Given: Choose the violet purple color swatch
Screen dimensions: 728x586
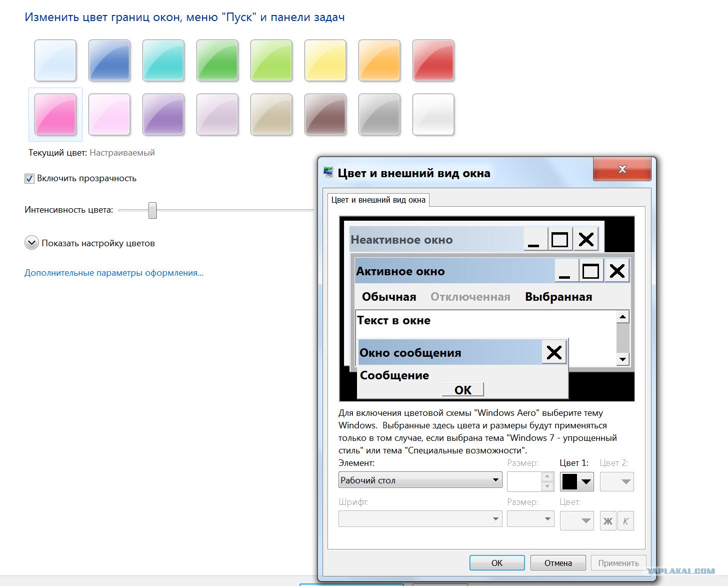Looking at the screenshot, I should 163,115.
